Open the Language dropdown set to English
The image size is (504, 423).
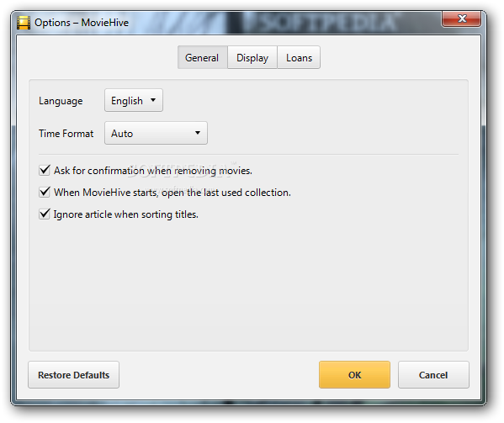tap(134, 101)
